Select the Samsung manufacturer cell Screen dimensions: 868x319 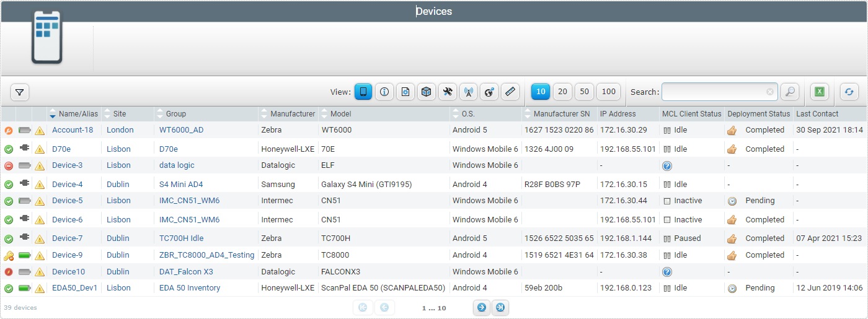pos(278,185)
